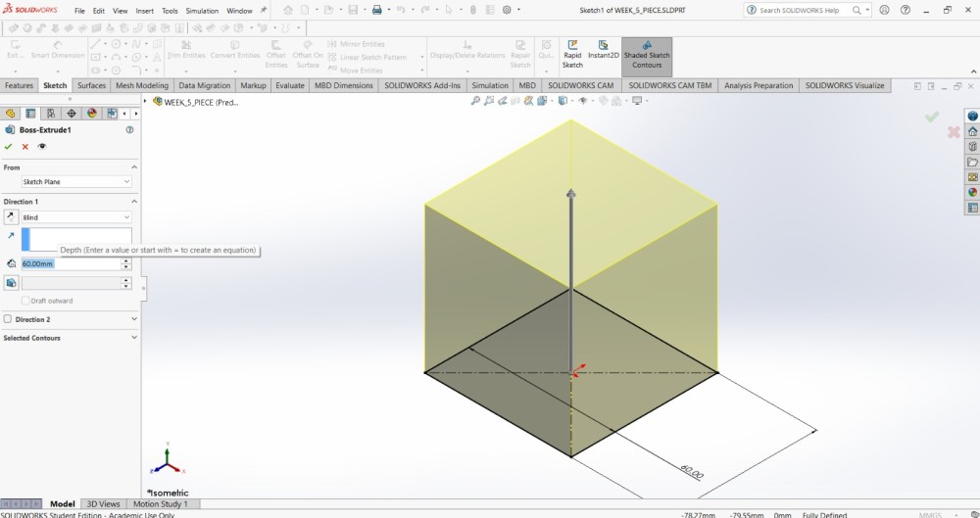The height and width of the screenshot is (518, 980).
Task: Open the Blind end condition dropdown
Action: [x=76, y=216]
